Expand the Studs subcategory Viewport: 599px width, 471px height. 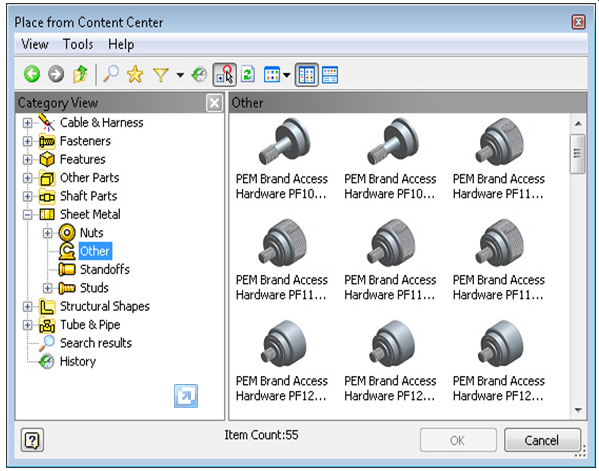47,288
